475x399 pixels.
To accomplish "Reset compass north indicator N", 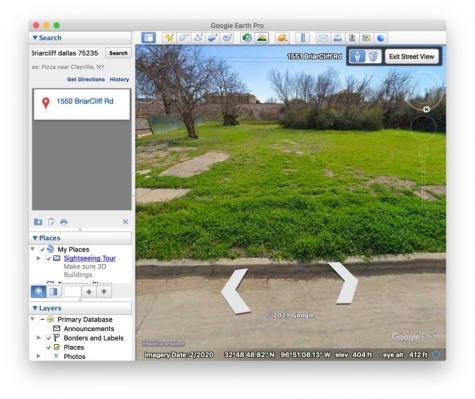I will [x=426, y=109].
